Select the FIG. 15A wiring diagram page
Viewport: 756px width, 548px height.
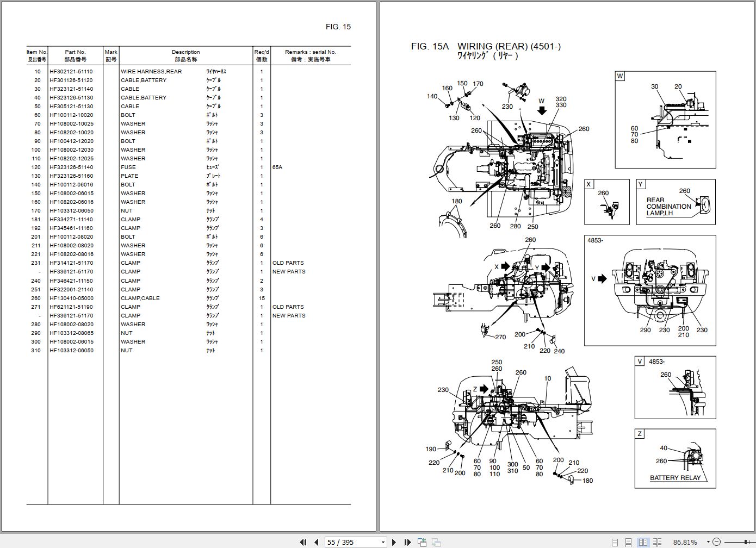566,272
